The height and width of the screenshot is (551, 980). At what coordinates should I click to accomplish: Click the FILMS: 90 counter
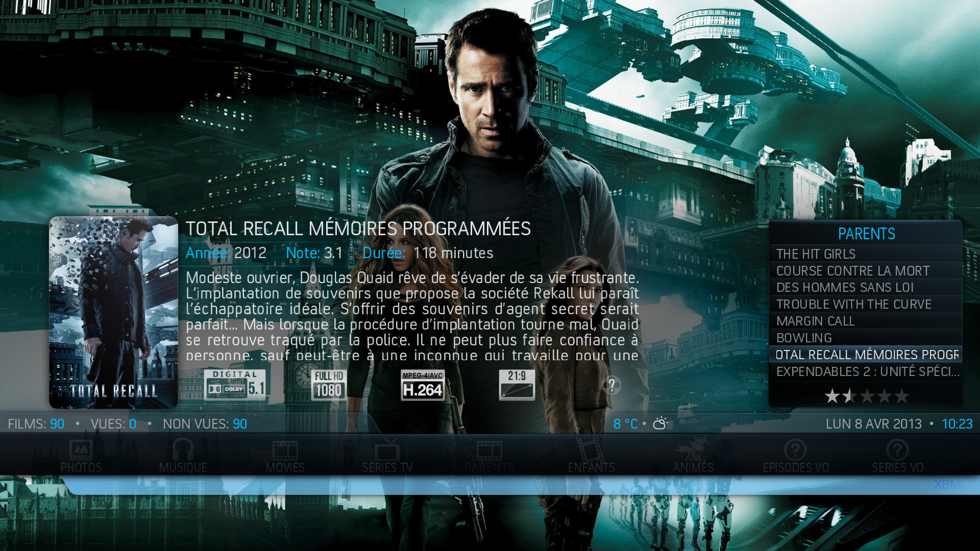coord(36,424)
